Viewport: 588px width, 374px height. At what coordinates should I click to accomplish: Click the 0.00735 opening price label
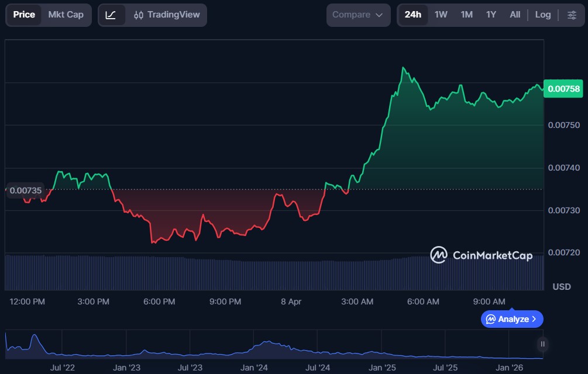pos(26,190)
